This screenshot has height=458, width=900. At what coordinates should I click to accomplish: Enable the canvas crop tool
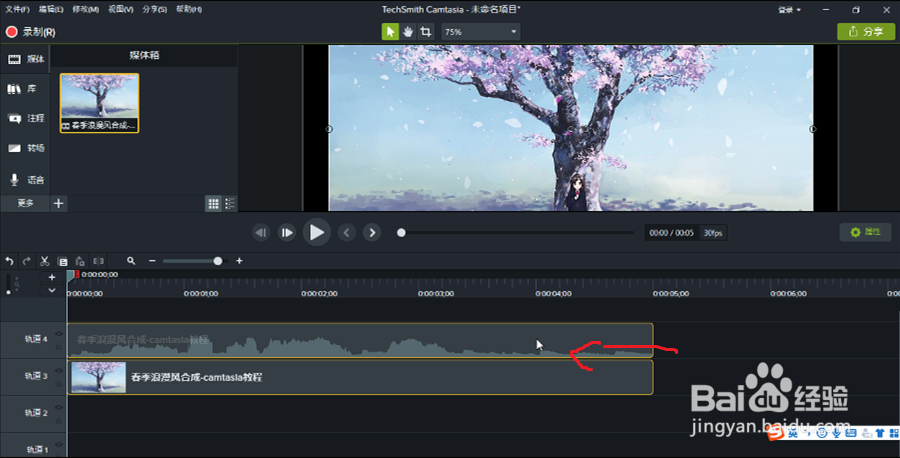(426, 32)
